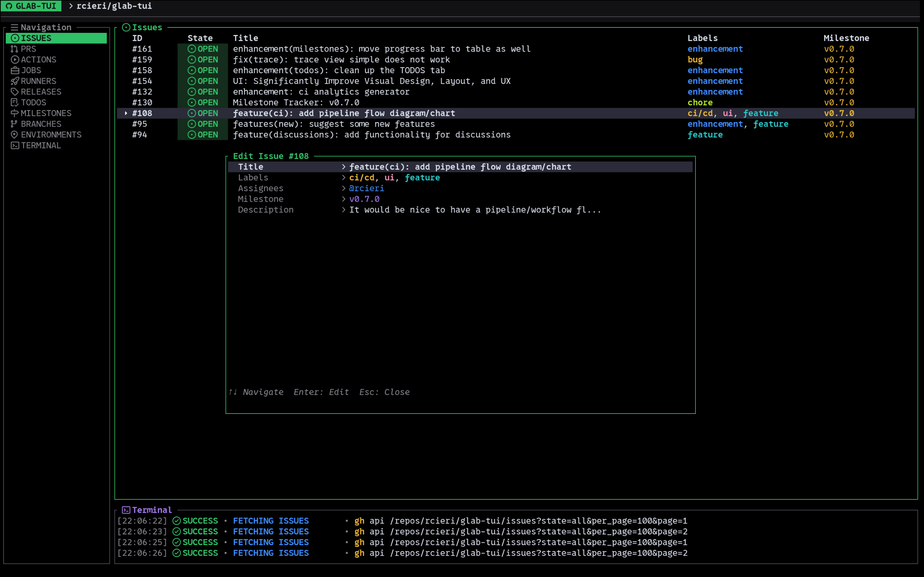Select the Description field in edit dialog

[460, 210]
